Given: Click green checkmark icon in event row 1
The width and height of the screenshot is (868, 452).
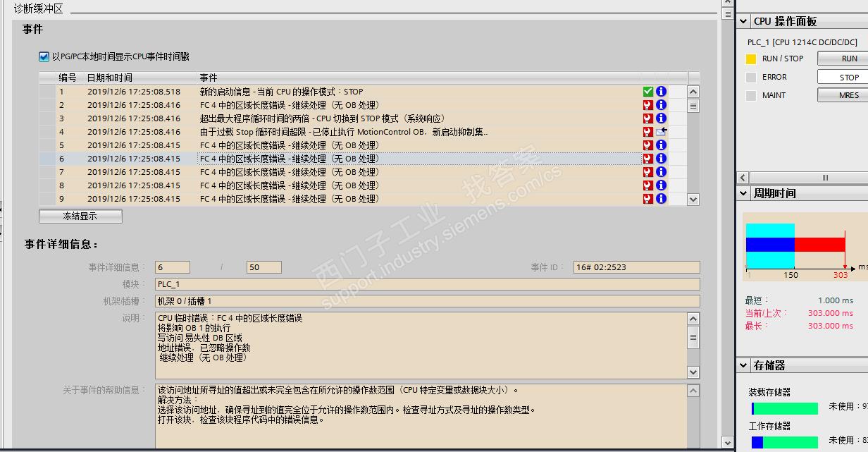Looking at the screenshot, I should tap(648, 92).
